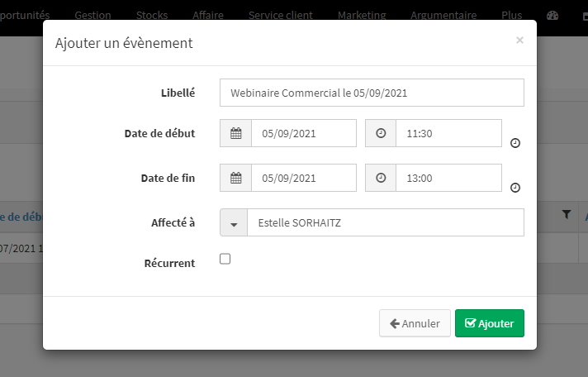Image resolution: width=588 pixels, height=377 pixels.
Task: Click the calendar icon for Date de fin
Action: click(236, 178)
